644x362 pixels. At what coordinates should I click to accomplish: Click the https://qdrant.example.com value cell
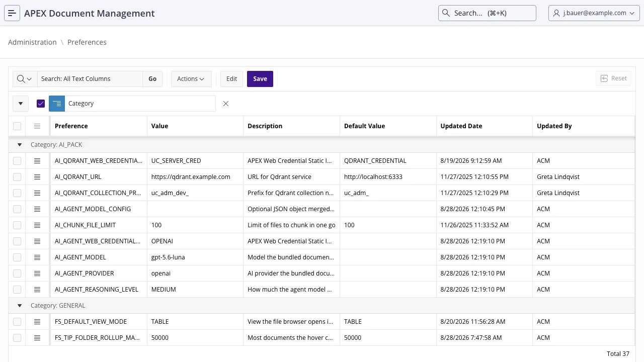[x=195, y=177]
